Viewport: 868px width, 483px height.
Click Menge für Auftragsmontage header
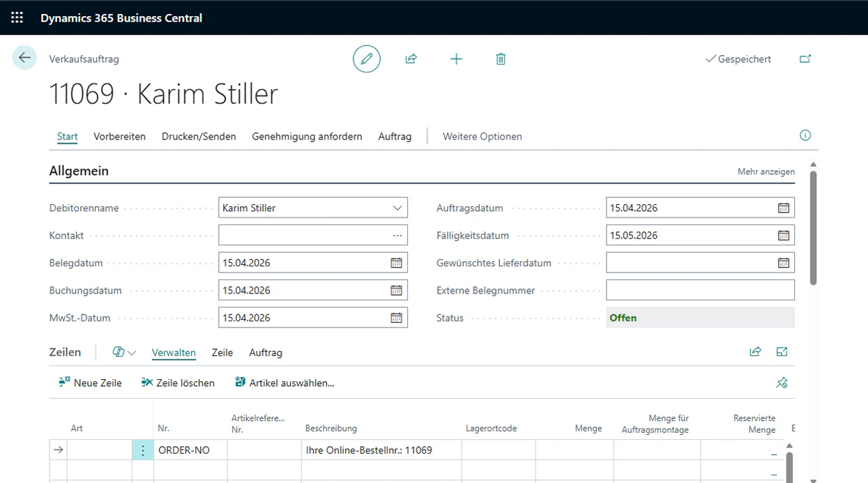[655, 424]
